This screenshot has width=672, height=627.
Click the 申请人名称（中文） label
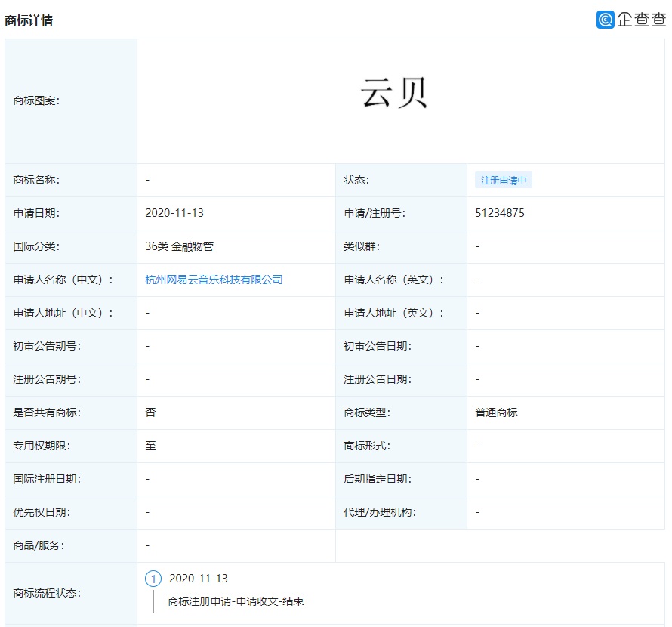coord(54,280)
